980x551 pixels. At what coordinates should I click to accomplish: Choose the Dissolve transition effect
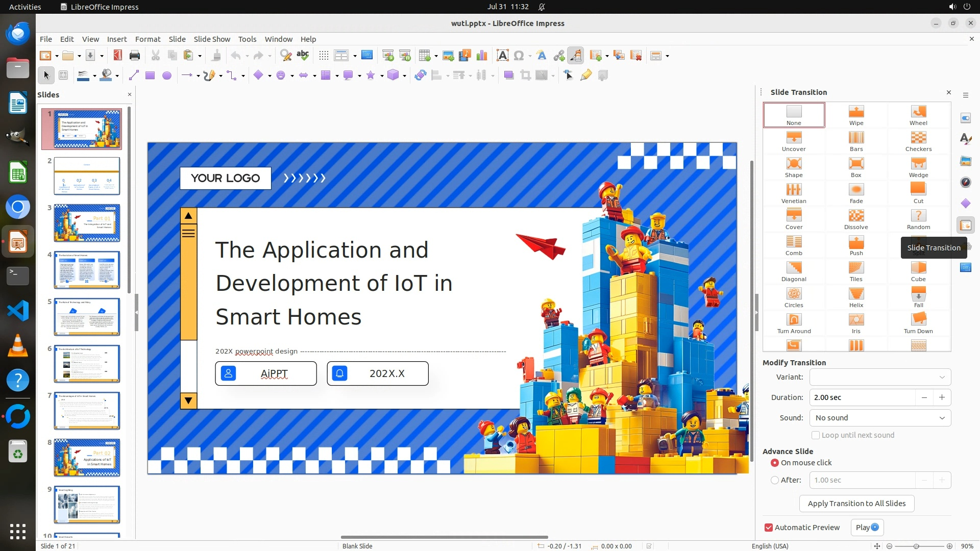coord(856,219)
